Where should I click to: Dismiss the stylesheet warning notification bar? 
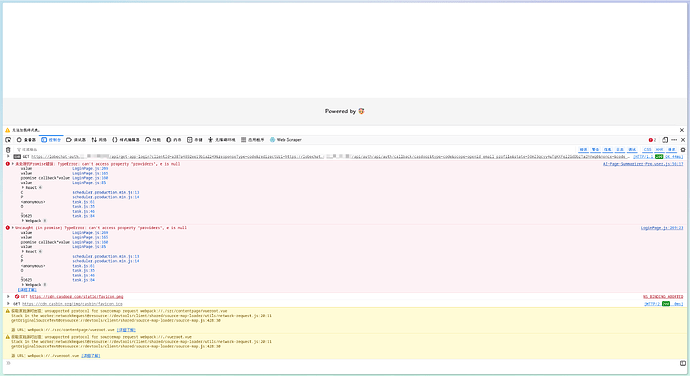pyautogui.click(x=682, y=130)
